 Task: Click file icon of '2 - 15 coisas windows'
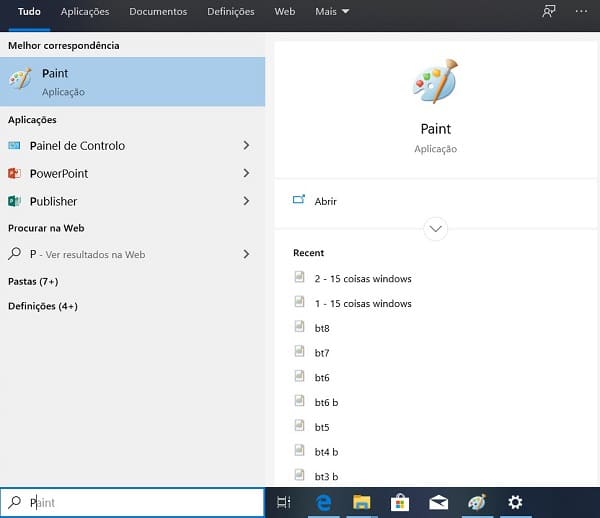coord(299,277)
